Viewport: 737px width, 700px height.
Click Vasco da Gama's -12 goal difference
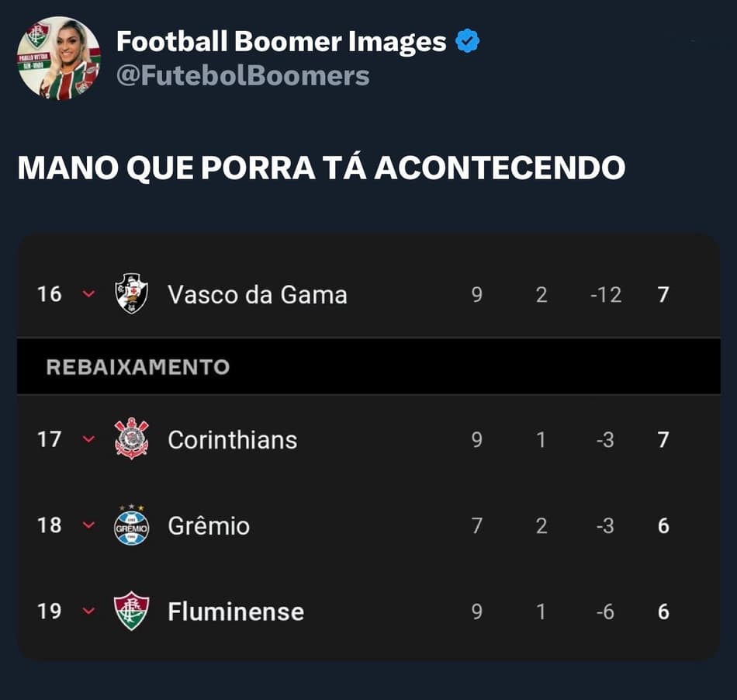point(606,295)
